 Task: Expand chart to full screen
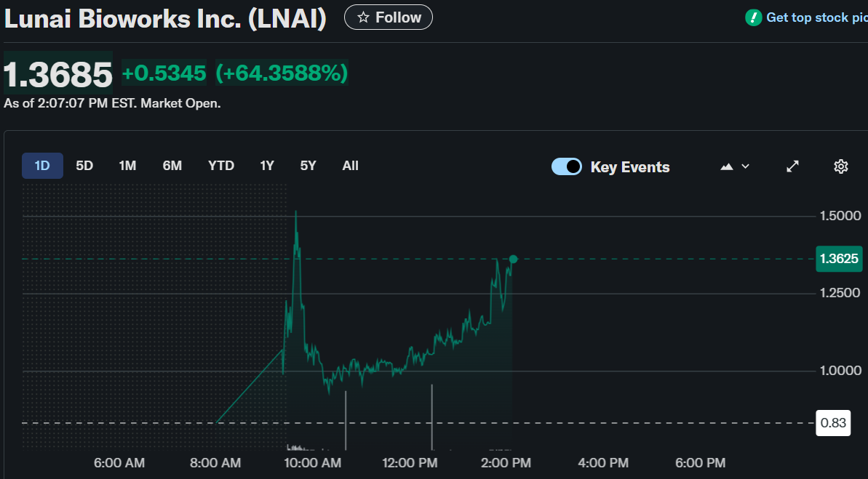tap(793, 166)
